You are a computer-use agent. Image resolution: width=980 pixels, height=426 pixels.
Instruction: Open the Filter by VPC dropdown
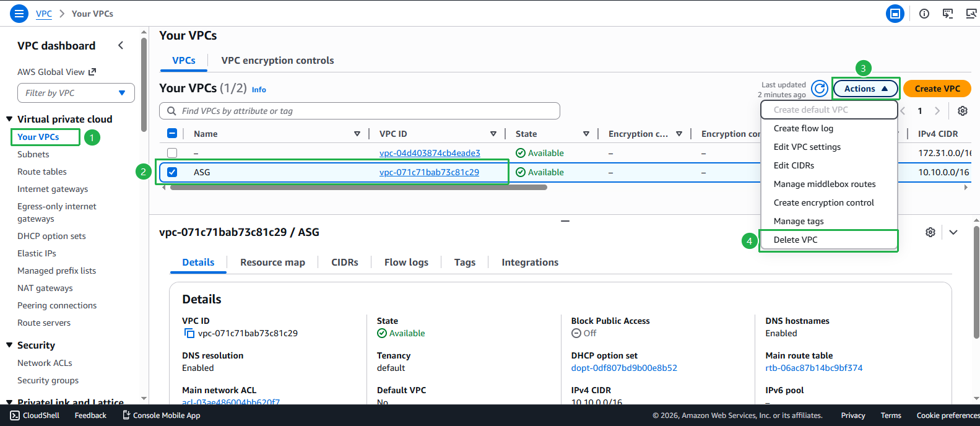click(76, 93)
